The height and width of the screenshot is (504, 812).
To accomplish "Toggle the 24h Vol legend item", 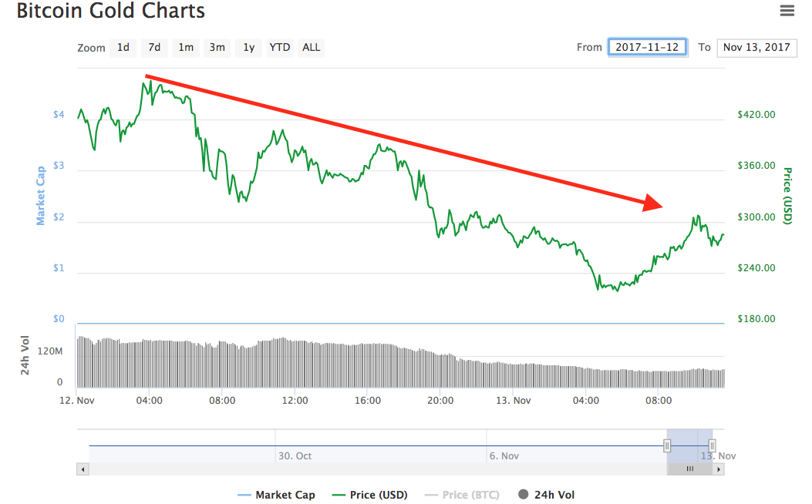I will tap(546, 495).
